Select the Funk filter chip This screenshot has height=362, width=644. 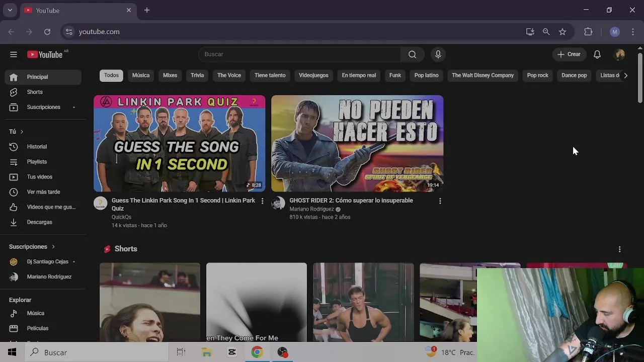click(x=395, y=75)
